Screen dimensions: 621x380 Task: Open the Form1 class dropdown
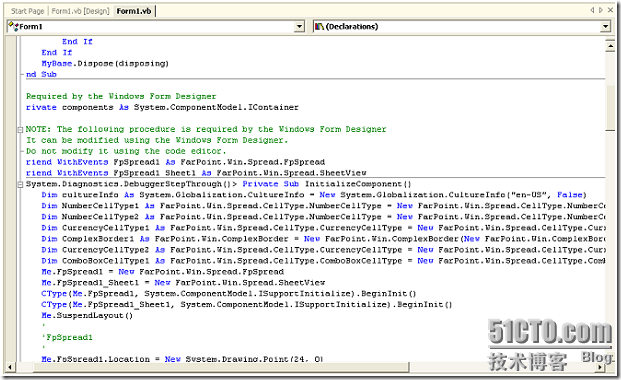tap(299, 27)
